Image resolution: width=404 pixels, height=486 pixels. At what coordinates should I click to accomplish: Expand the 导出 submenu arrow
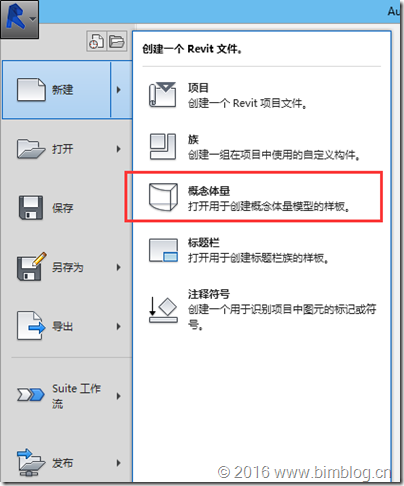[119, 326]
